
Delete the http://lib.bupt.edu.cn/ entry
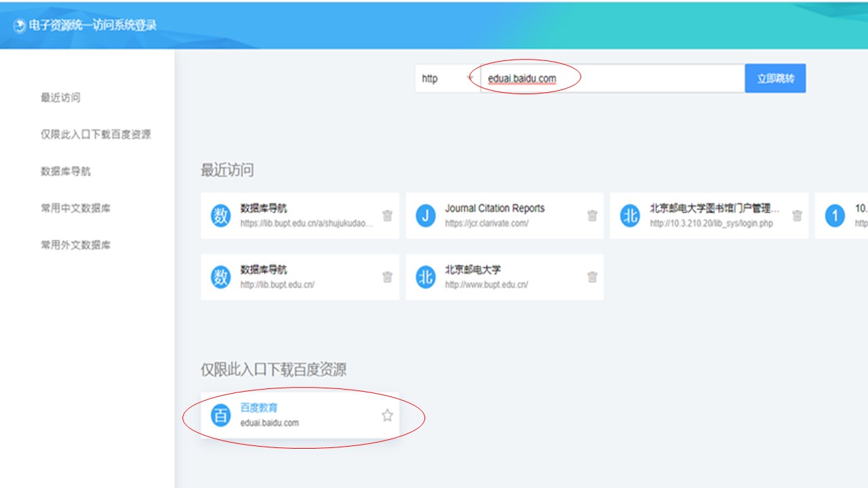tap(387, 277)
